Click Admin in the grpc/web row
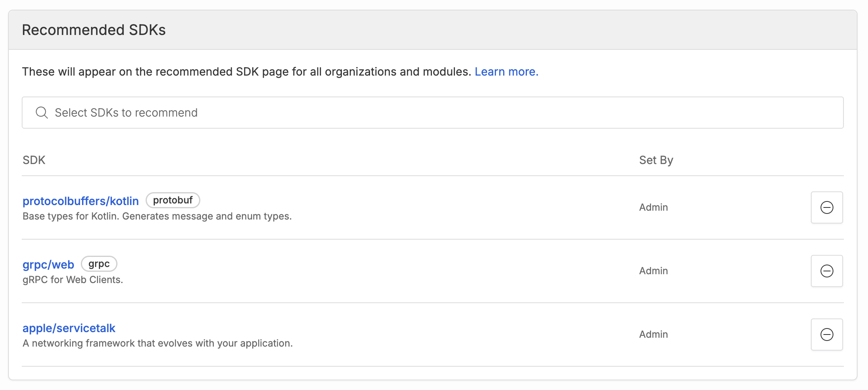The width and height of the screenshot is (868, 390). (x=653, y=271)
